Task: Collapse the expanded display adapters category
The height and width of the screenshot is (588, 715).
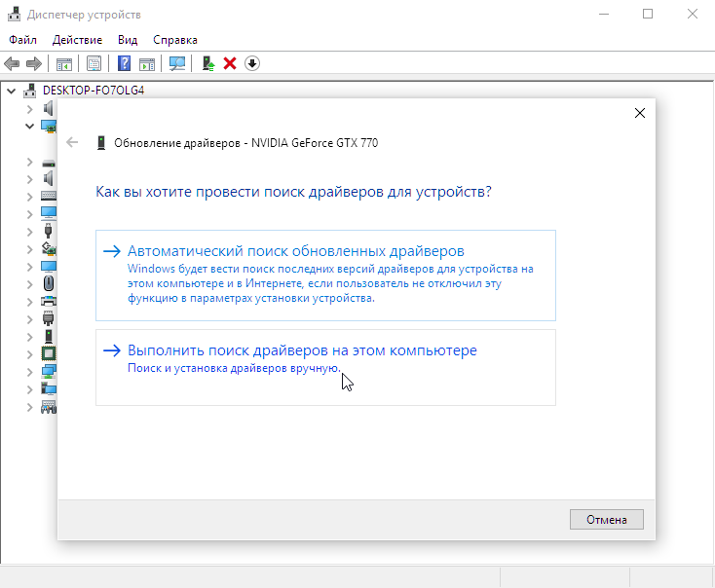Action: pyautogui.click(x=29, y=127)
